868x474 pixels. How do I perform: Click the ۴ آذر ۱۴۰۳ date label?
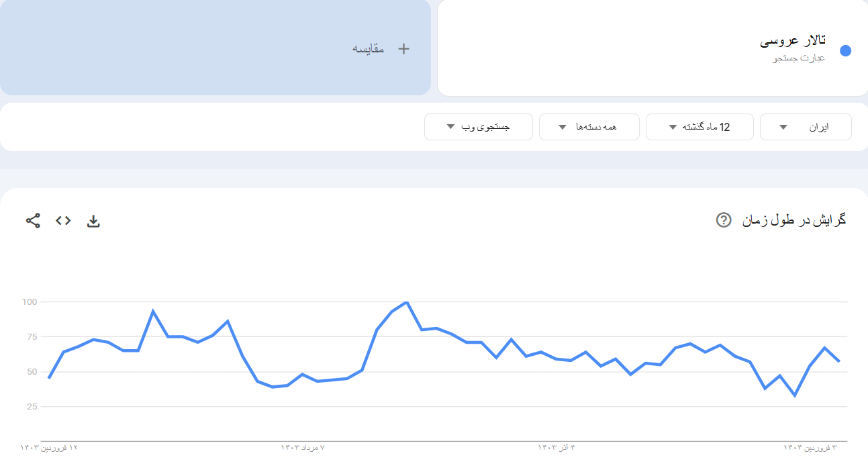tap(557, 447)
